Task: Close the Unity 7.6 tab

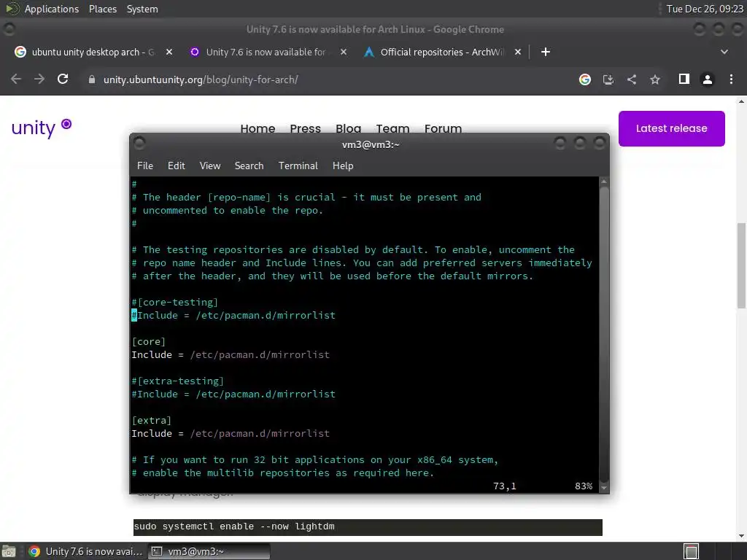Action: [x=344, y=52]
